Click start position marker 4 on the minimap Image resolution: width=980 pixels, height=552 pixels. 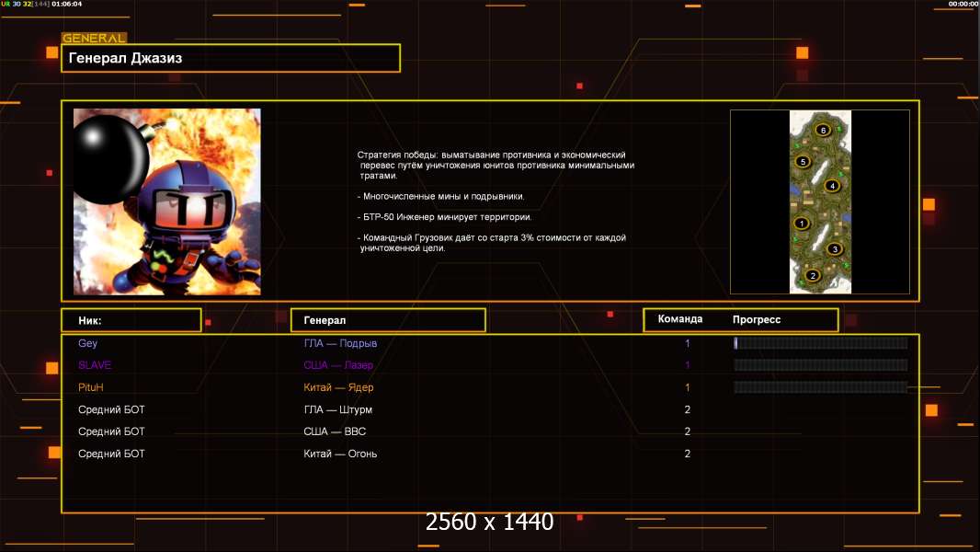click(x=832, y=186)
